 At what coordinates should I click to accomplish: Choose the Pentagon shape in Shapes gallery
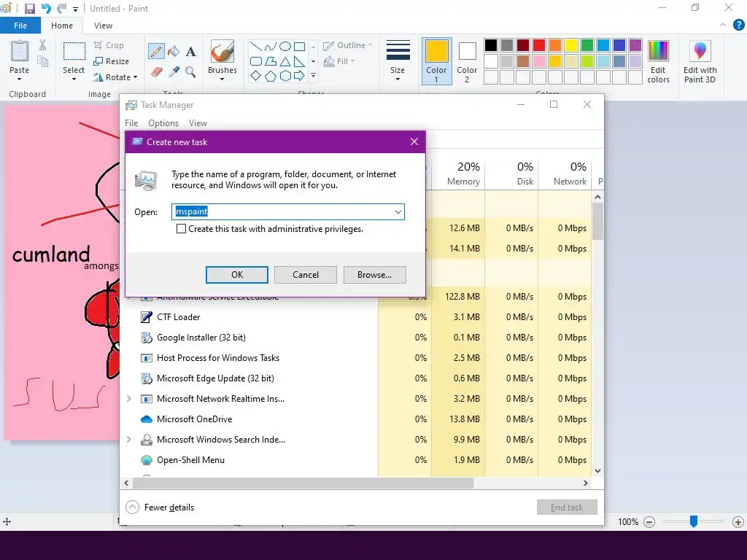click(270, 76)
